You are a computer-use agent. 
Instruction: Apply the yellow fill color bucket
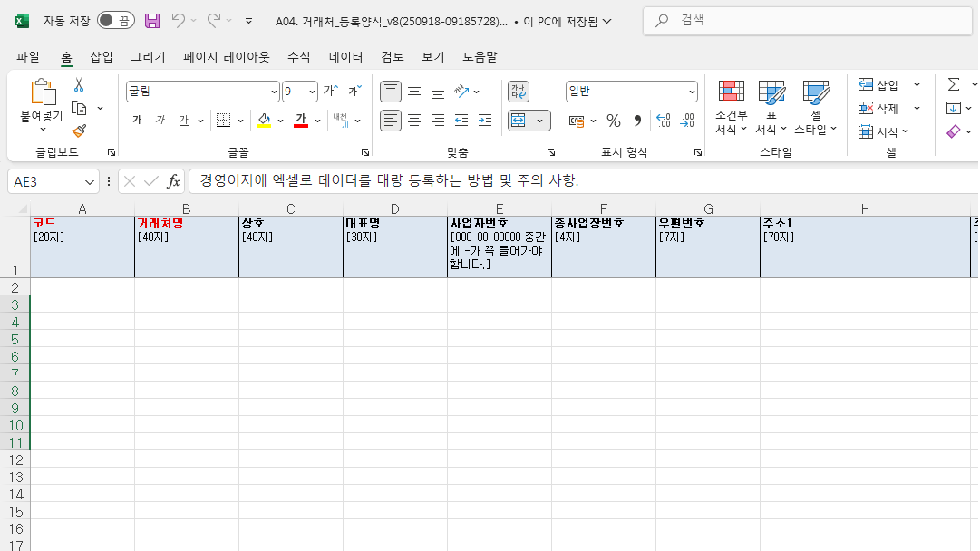pyautogui.click(x=264, y=121)
